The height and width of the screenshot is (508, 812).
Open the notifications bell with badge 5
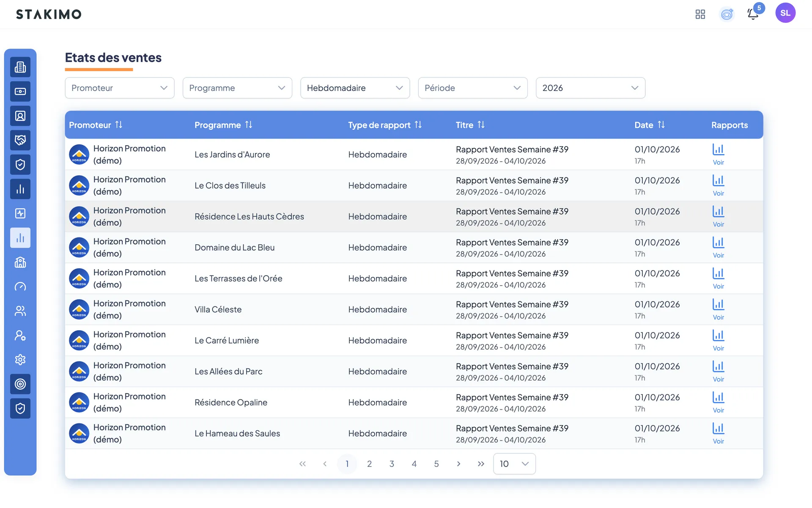(753, 14)
